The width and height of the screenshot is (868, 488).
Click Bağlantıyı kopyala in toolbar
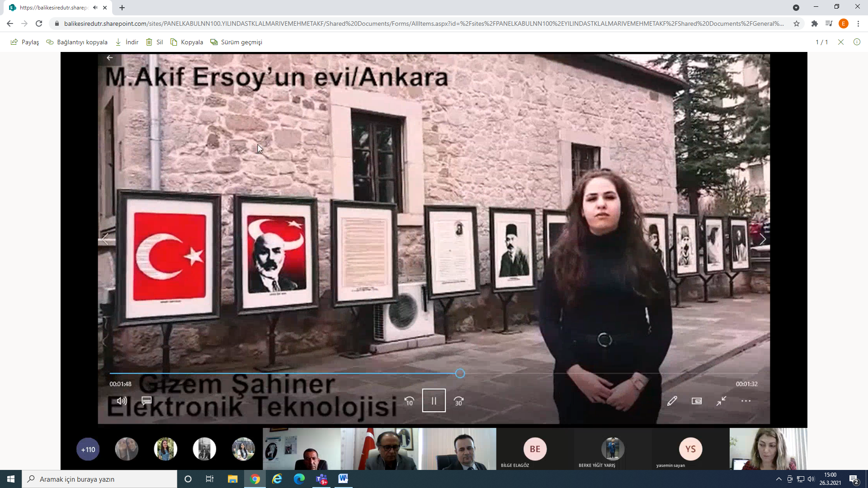click(x=77, y=42)
